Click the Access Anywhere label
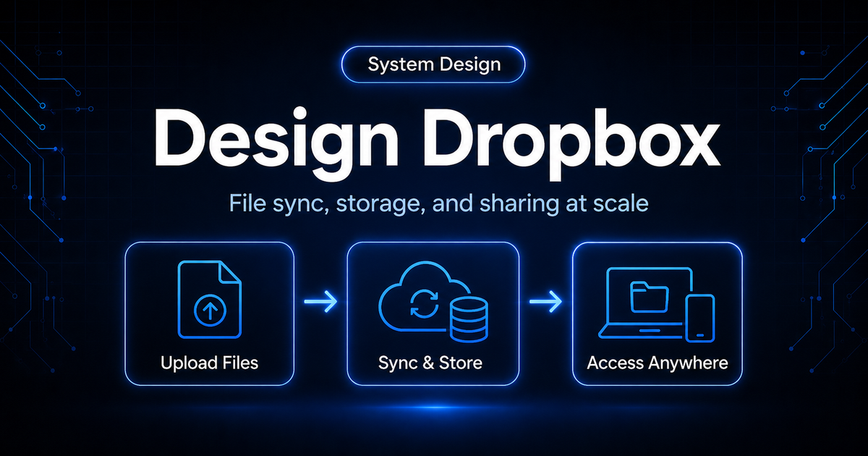This screenshot has height=456, width=868. tap(658, 362)
